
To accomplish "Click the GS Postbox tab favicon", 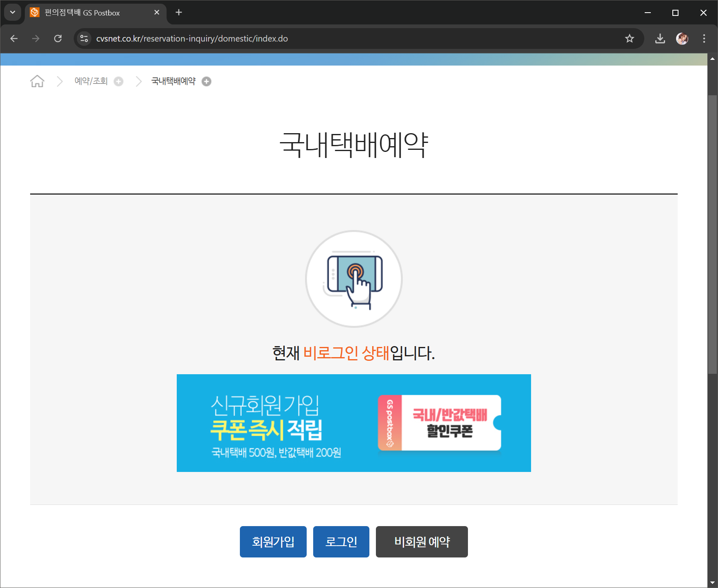I will coord(35,13).
